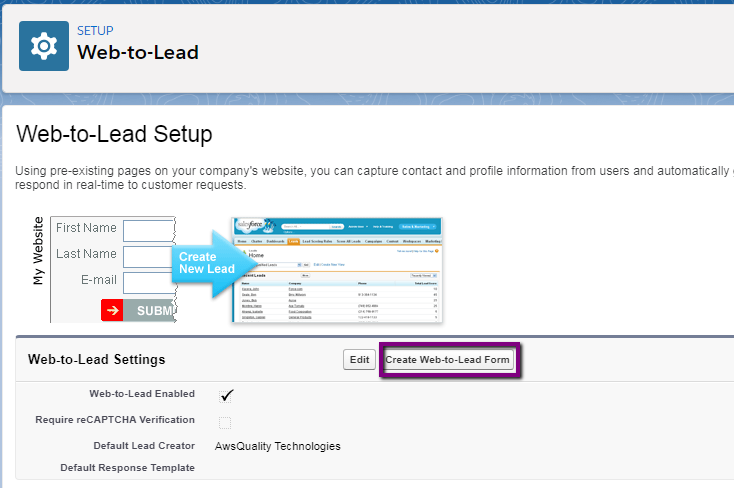Viewport: 734px width, 488px height.
Task: Click the My Website form illustration
Action: (x=104, y=269)
